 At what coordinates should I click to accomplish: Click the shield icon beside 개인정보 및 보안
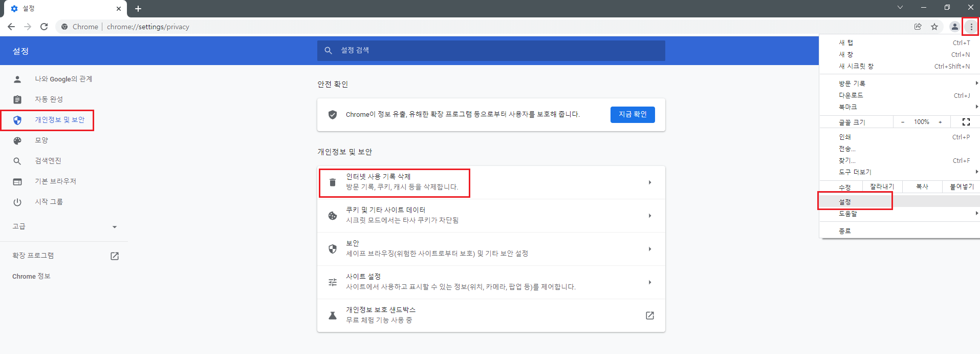[17, 120]
